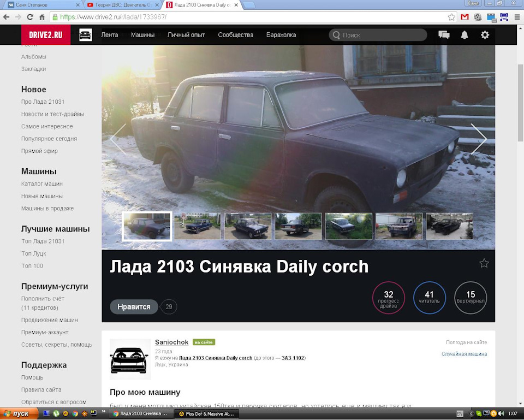524x420 pixels.
Task: Open the Chrome hamburger menu
Action: tap(517, 17)
